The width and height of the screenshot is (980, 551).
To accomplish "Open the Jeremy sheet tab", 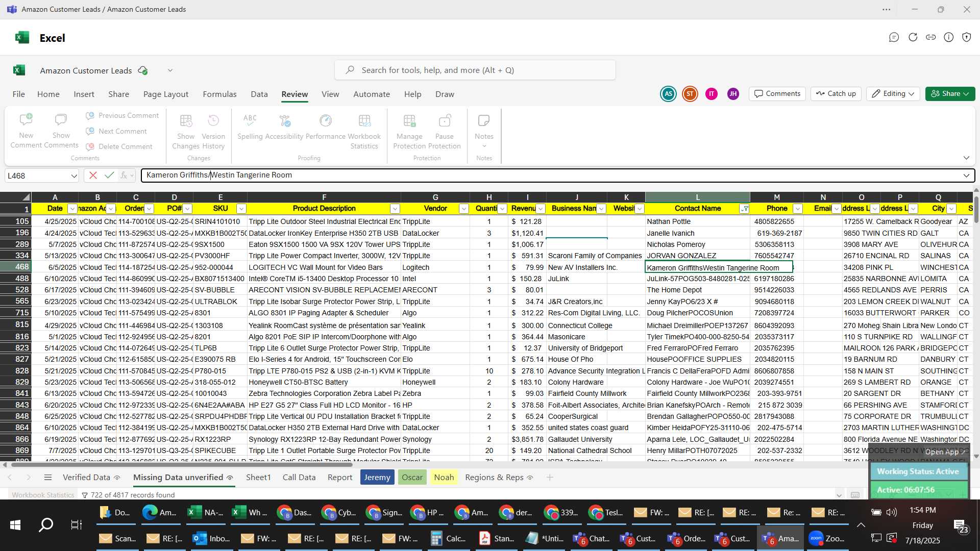I will (x=377, y=478).
